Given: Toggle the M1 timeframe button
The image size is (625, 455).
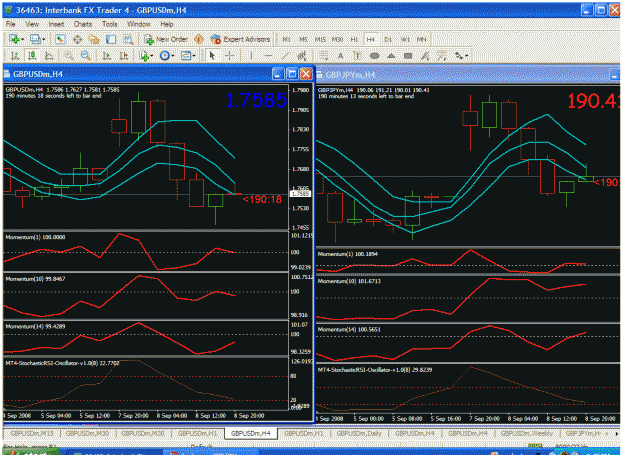Looking at the screenshot, I should pos(286,39).
